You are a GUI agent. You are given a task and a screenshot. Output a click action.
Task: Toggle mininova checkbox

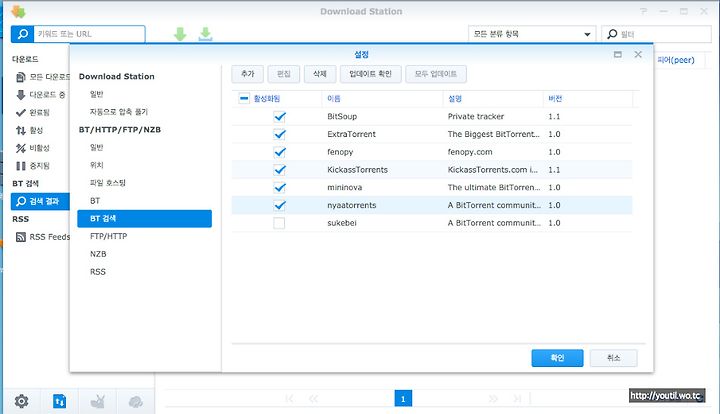pyautogui.click(x=279, y=188)
